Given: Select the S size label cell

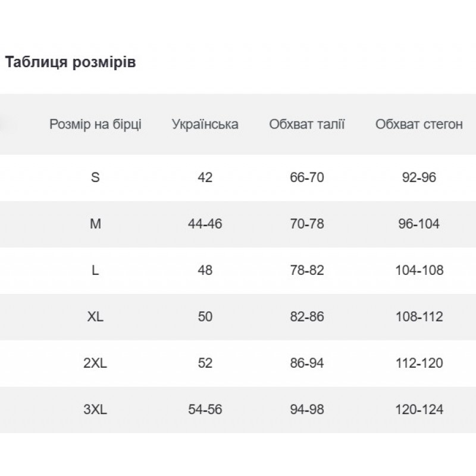Looking at the screenshot, I should [x=95, y=177].
